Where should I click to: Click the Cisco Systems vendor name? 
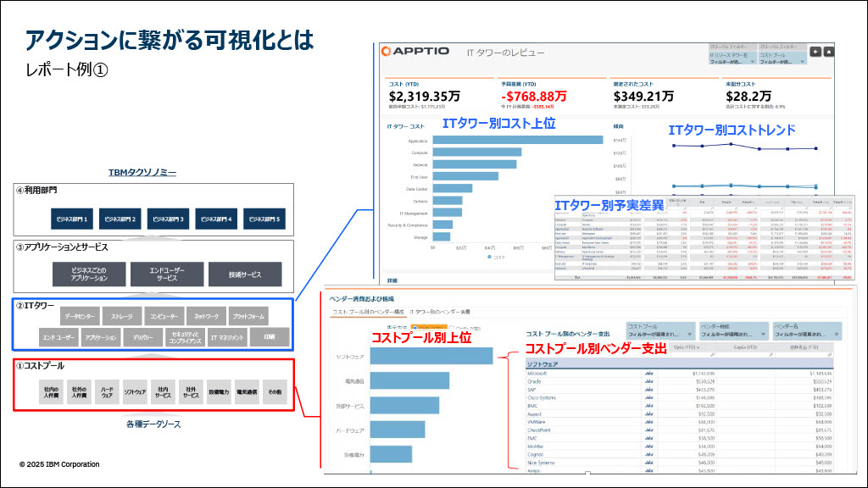click(x=542, y=398)
